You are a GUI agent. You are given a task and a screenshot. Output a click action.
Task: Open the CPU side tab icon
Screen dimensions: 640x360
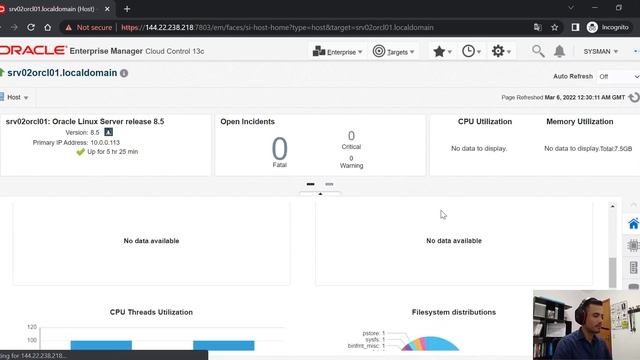(633, 245)
